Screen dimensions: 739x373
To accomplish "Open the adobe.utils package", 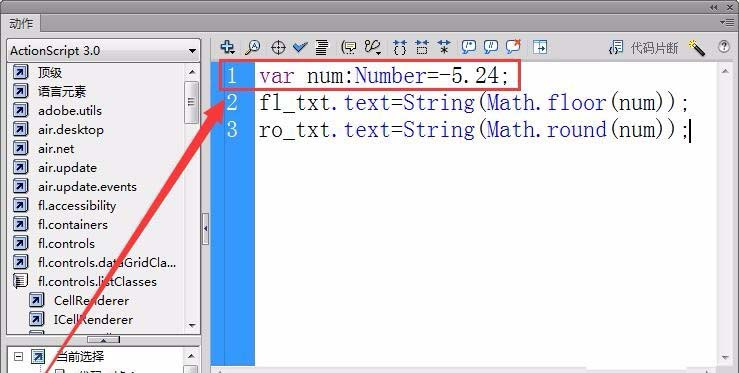I will pyautogui.click(x=70, y=110).
